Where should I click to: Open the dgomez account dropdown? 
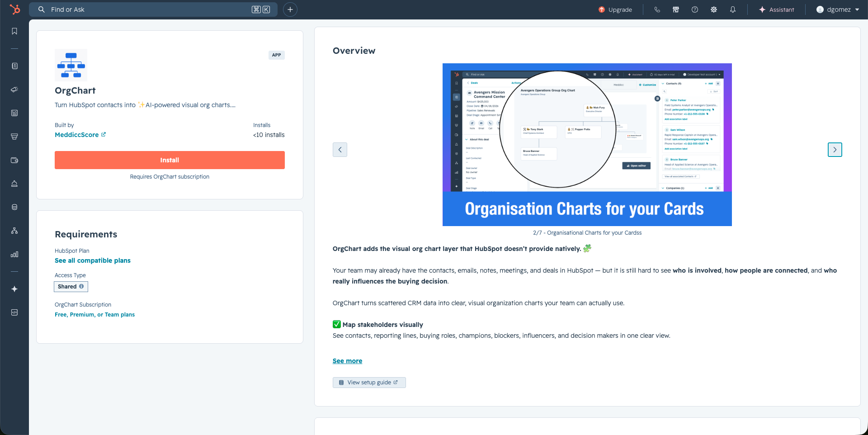coord(838,9)
